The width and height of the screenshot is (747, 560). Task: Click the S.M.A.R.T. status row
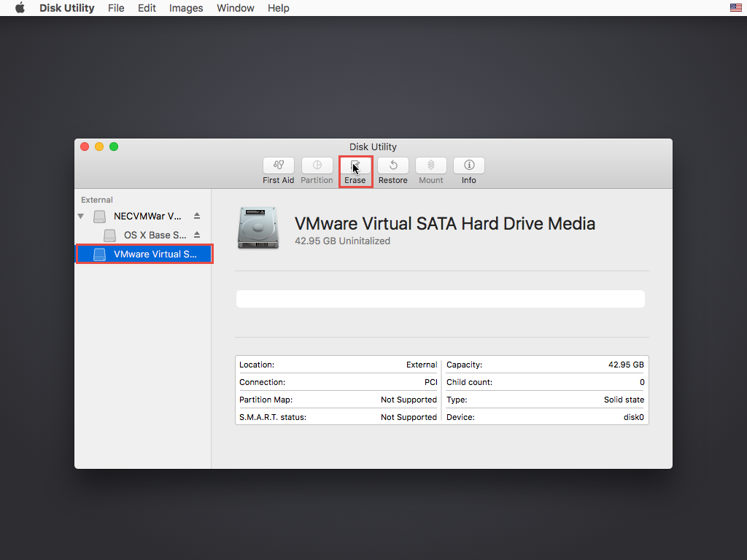tap(337, 416)
